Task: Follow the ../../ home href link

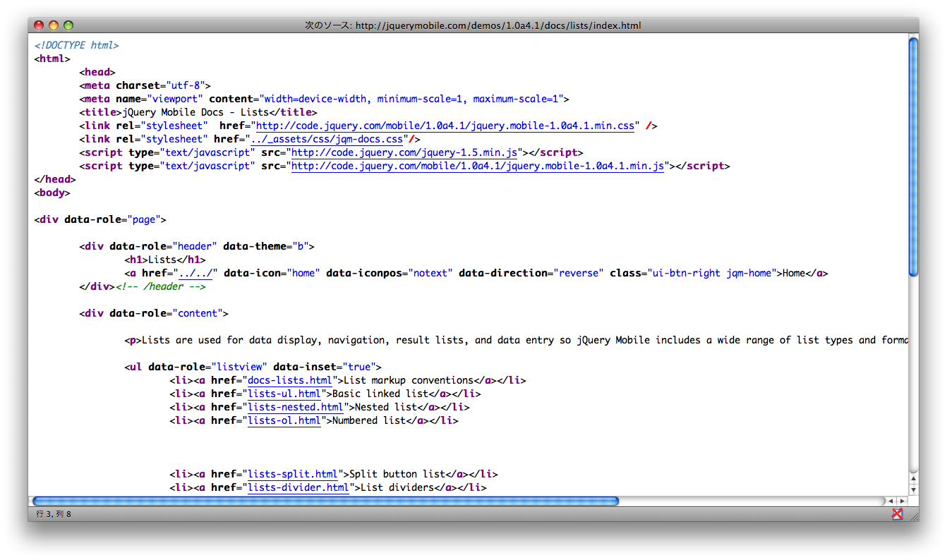Action: (197, 274)
